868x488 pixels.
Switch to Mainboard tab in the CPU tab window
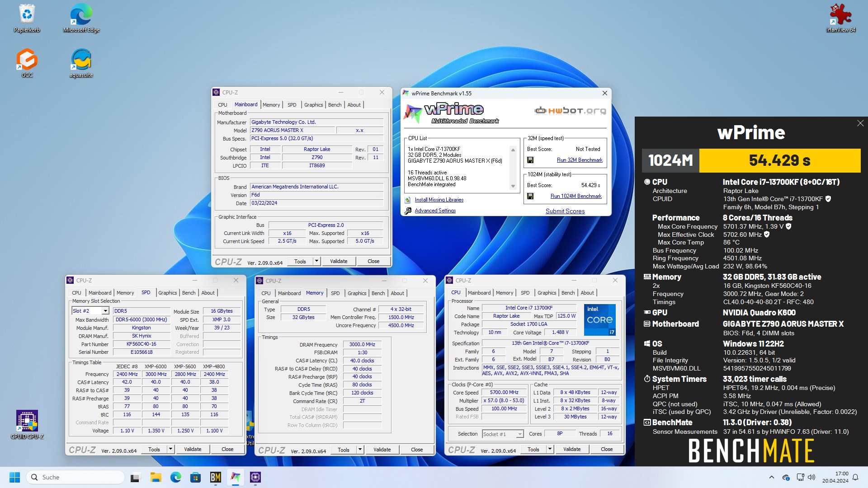[x=479, y=293]
